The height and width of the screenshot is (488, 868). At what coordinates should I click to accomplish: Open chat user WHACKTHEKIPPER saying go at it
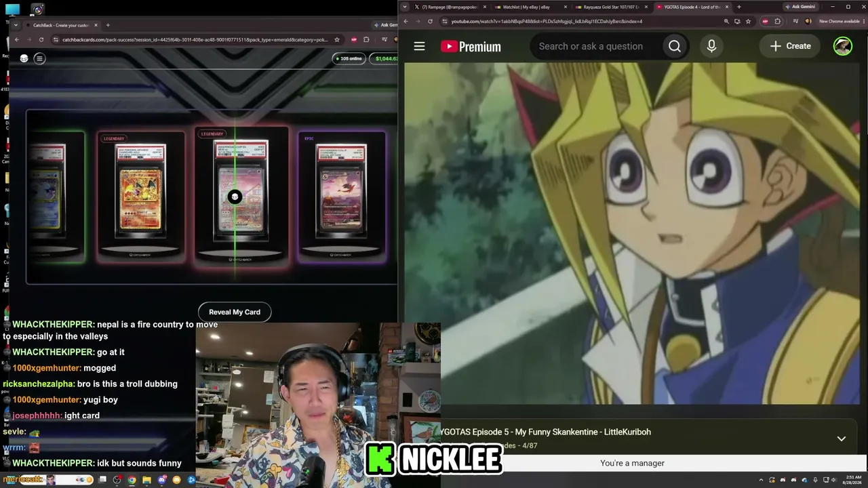(54, 352)
